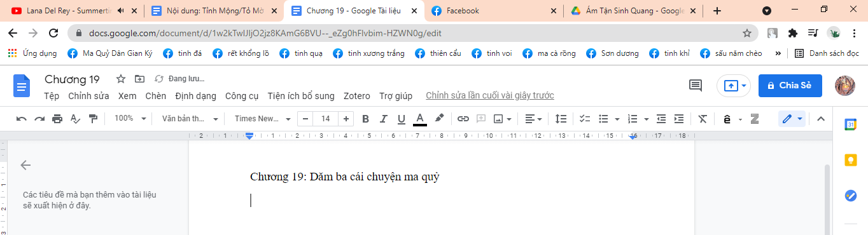Toggle Italic formatting

tap(383, 119)
